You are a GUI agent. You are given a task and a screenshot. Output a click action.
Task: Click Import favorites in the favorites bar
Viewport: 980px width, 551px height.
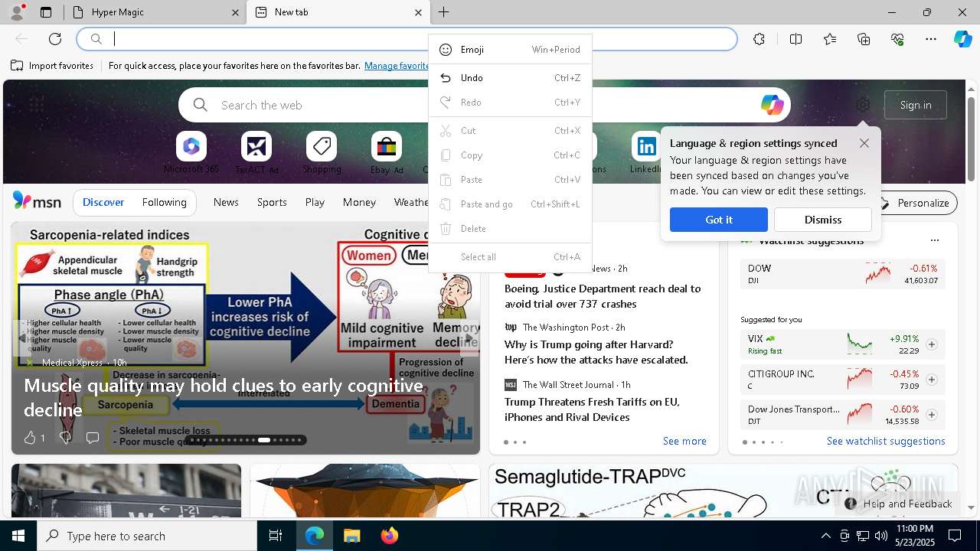coord(52,66)
